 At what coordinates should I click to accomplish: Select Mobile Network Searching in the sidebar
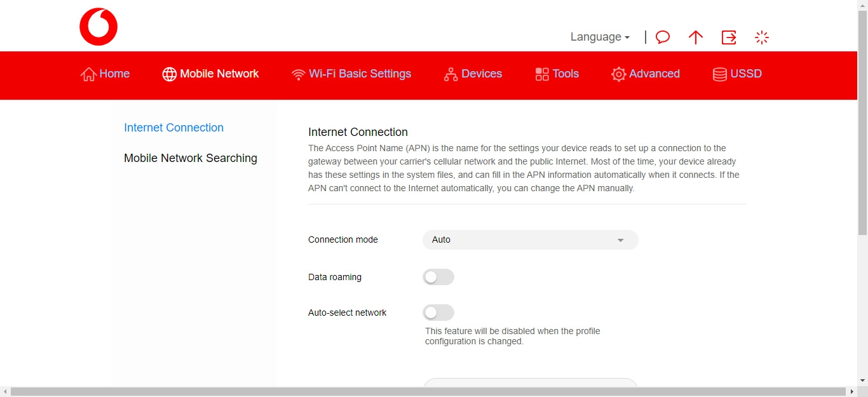tap(191, 158)
